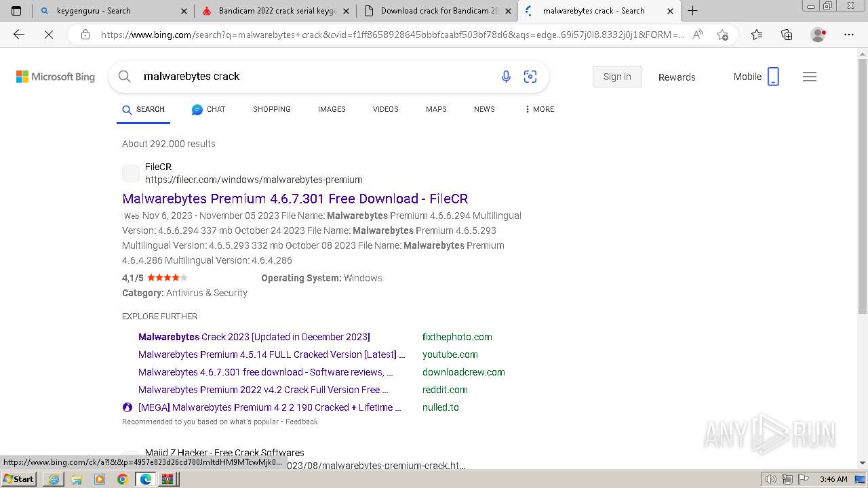Open Chrome from taskbar
The width and height of the screenshot is (868, 488).
point(122,479)
